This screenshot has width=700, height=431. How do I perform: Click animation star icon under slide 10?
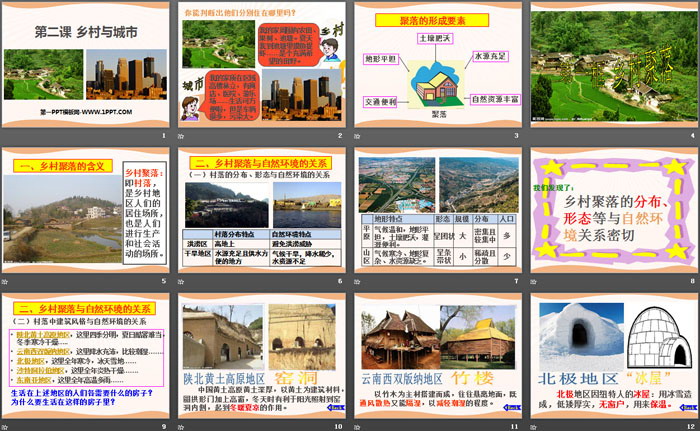coord(181,427)
